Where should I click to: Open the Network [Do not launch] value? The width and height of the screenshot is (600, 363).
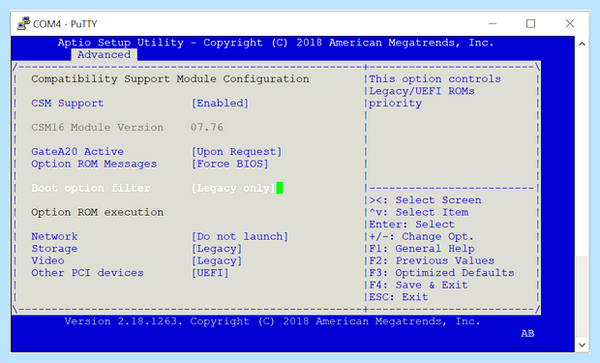tap(240, 237)
